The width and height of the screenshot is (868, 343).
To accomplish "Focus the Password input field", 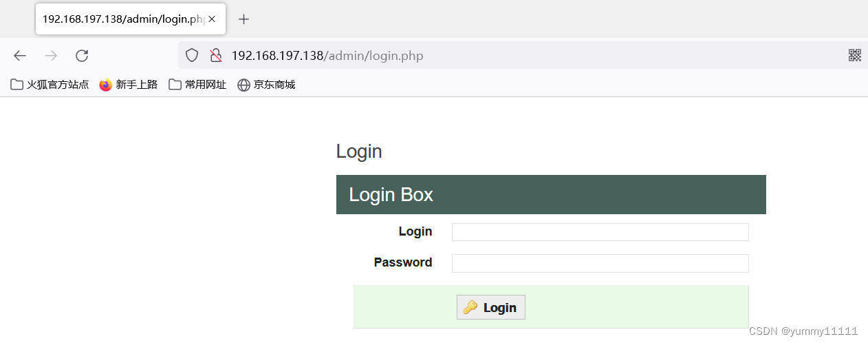I will click(x=600, y=263).
